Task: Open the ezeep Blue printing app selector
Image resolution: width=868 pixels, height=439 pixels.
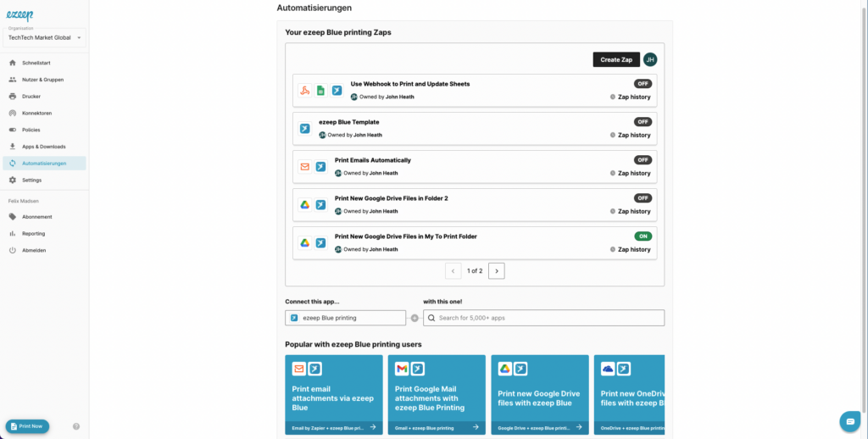Action: click(x=346, y=318)
